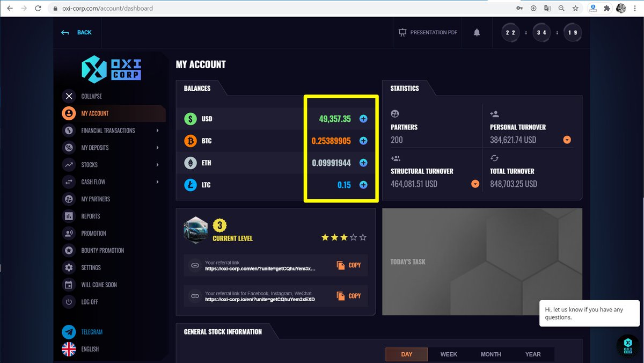Copy the Facebook/Instagram referral link
The width and height of the screenshot is (644, 363).
349,296
